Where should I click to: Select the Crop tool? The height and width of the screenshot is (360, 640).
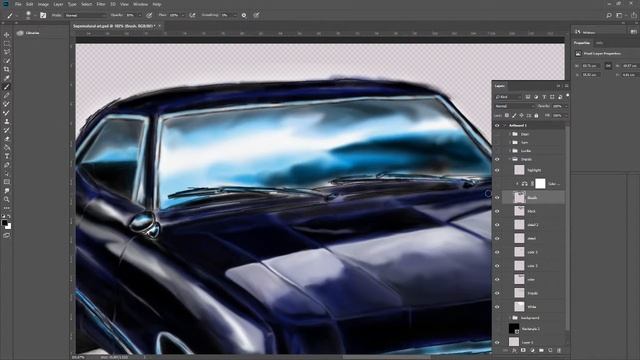tap(7, 69)
